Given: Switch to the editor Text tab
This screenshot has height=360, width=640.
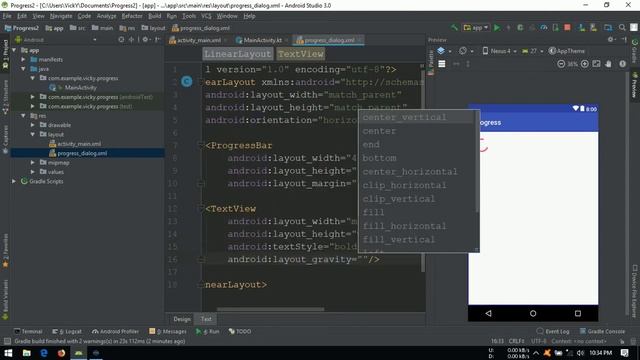Looking at the screenshot, I should tap(206, 319).
